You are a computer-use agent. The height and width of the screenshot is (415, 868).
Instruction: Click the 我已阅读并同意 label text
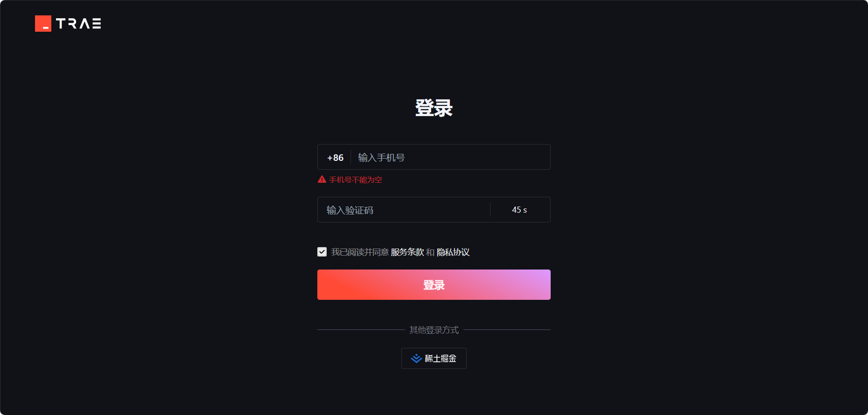(x=360, y=252)
